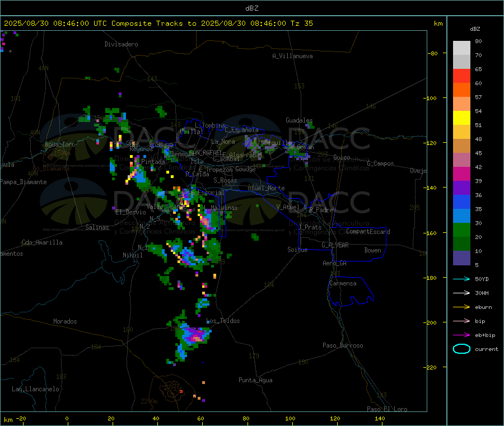Click the Soitue map label

tap(297, 250)
